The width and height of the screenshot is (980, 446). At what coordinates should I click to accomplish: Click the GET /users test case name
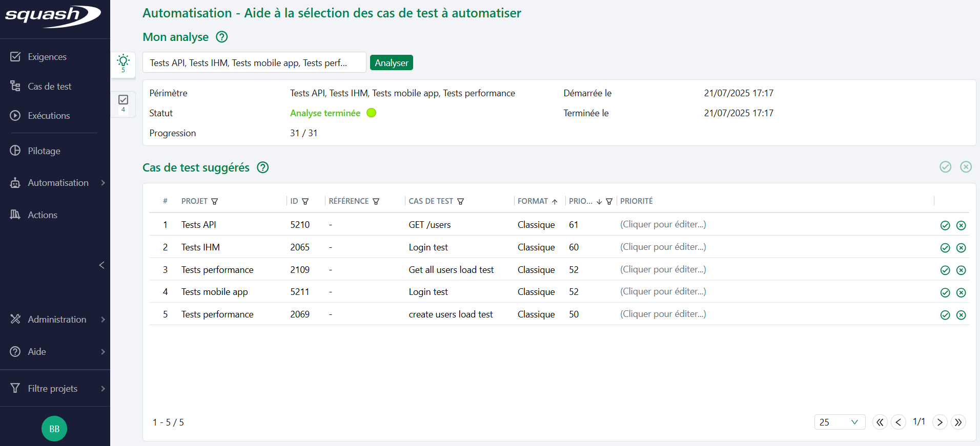[x=430, y=225]
